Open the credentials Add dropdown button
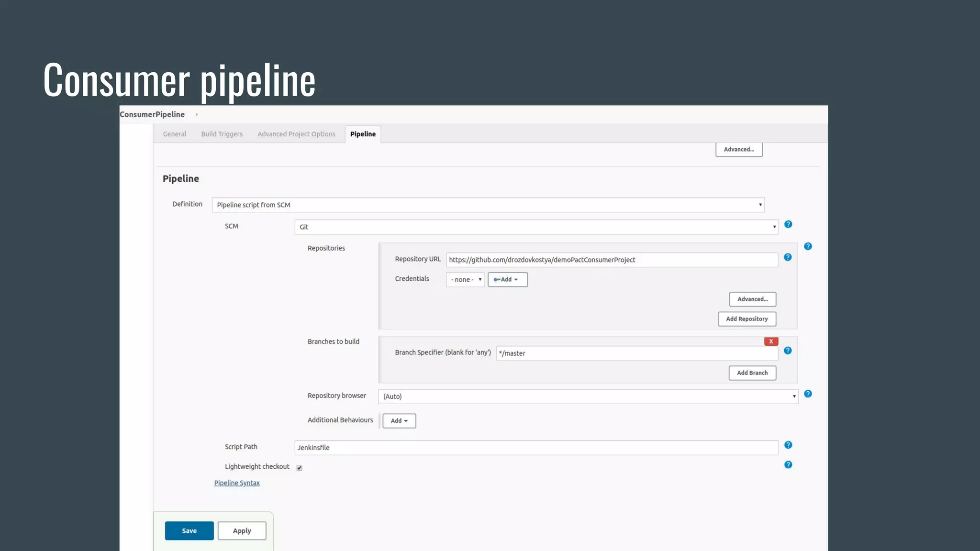Viewport: 980px width, 551px height. pos(507,279)
